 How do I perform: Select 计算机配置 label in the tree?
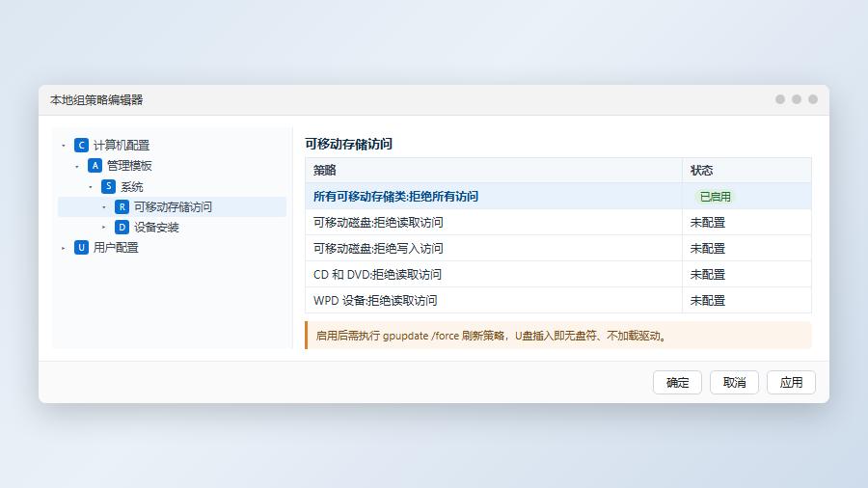coord(122,145)
